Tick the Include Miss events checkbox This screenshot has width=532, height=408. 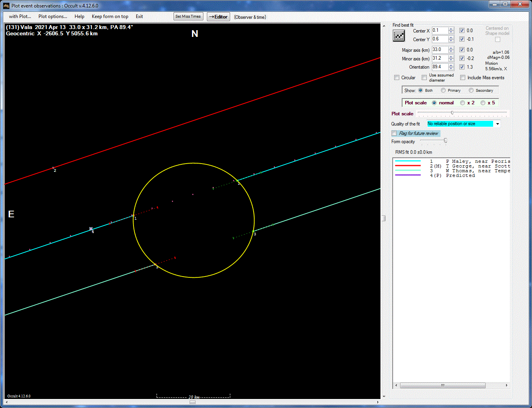[x=463, y=78]
